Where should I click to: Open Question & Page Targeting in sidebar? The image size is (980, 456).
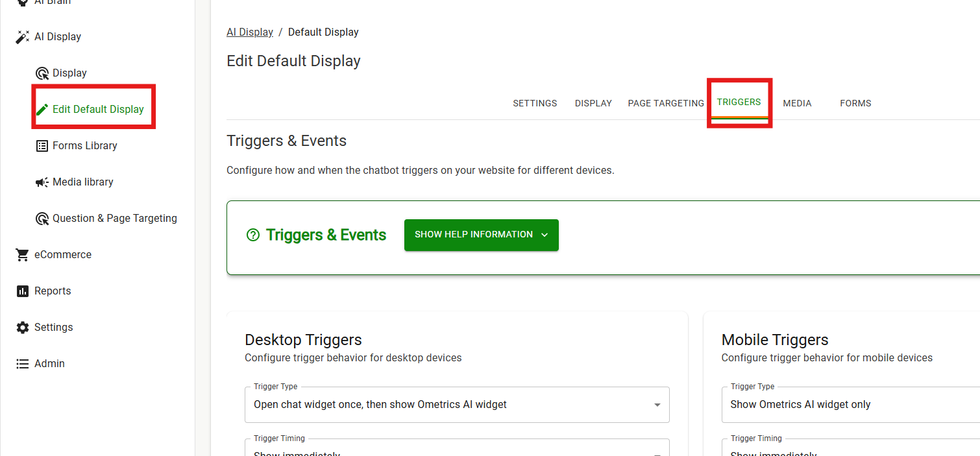[x=114, y=219]
